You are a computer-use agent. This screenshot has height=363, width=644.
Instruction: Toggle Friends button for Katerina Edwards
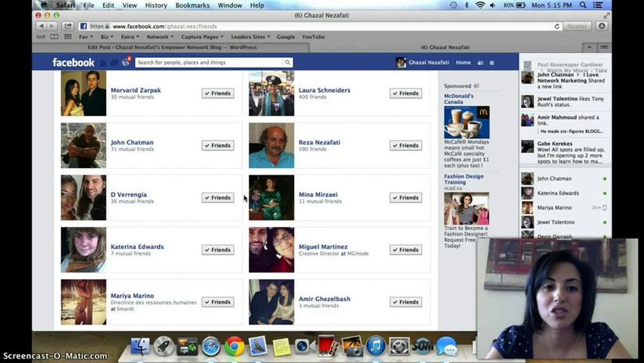click(x=218, y=250)
